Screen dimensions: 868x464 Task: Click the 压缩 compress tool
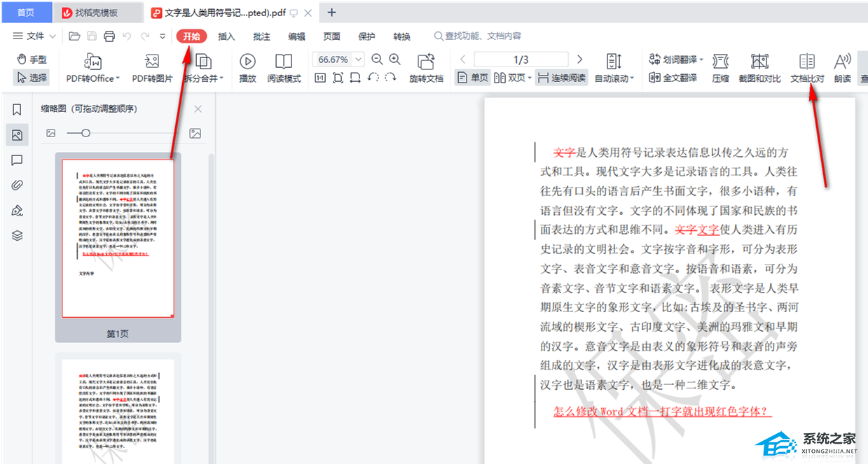(720, 69)
